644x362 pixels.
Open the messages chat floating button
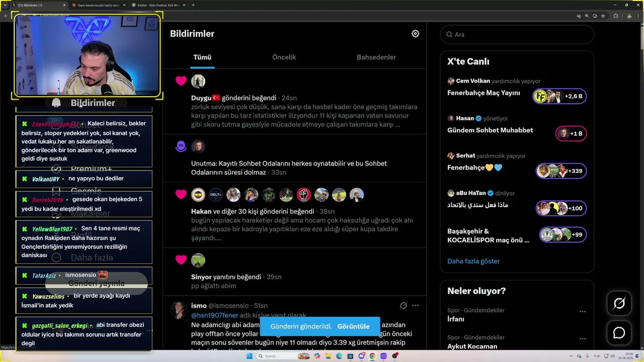[x=619, y=333]
